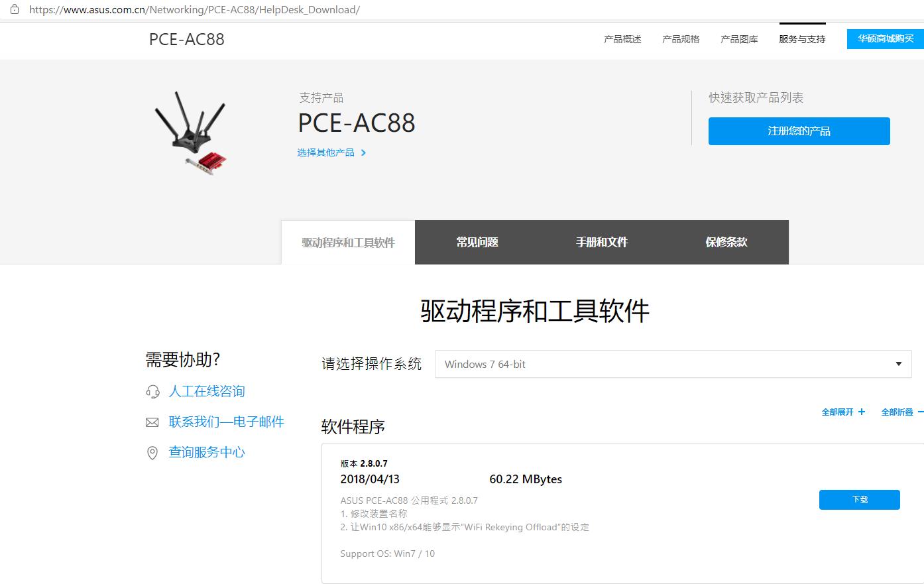This screenshot has height=584, width=924.
Task: Click the 1. 修改装置名称 changelog line
Action: pyautogui.click(x=374, y=514)
